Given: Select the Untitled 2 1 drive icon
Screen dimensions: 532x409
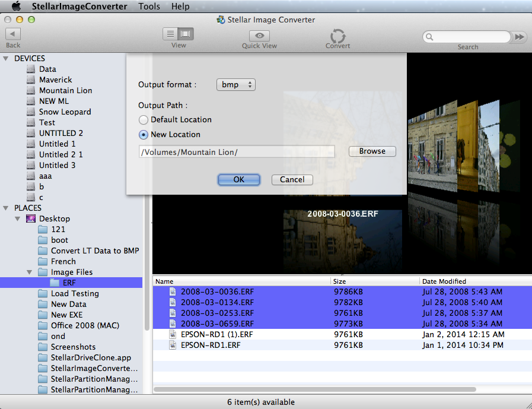Looking at the screenshot, I should tap(31, 154).
